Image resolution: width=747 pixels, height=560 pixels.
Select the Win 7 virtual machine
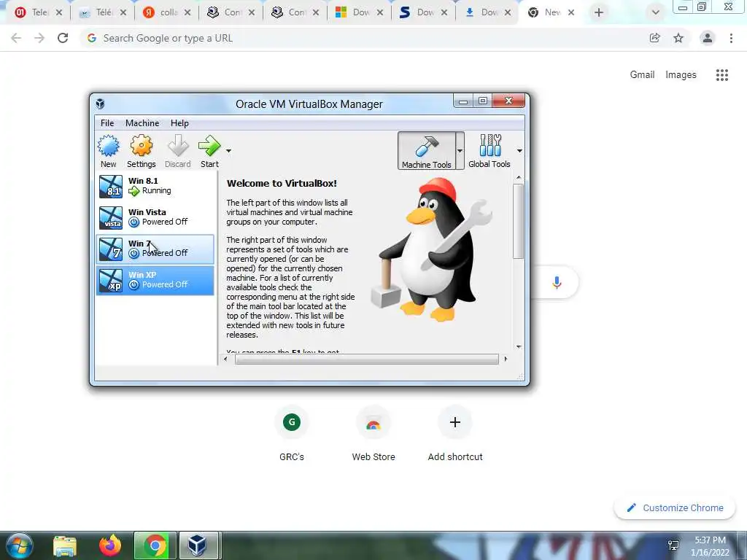tap(155, 249)
